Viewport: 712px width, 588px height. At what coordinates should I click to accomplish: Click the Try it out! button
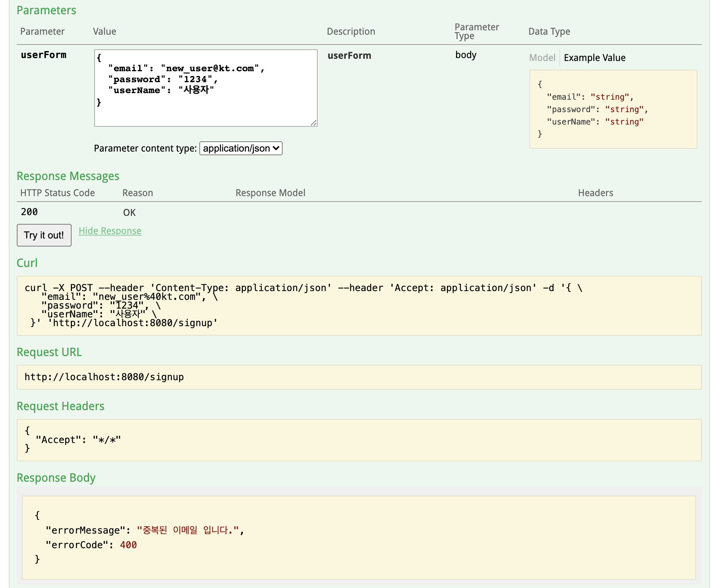tap(44, 235)
